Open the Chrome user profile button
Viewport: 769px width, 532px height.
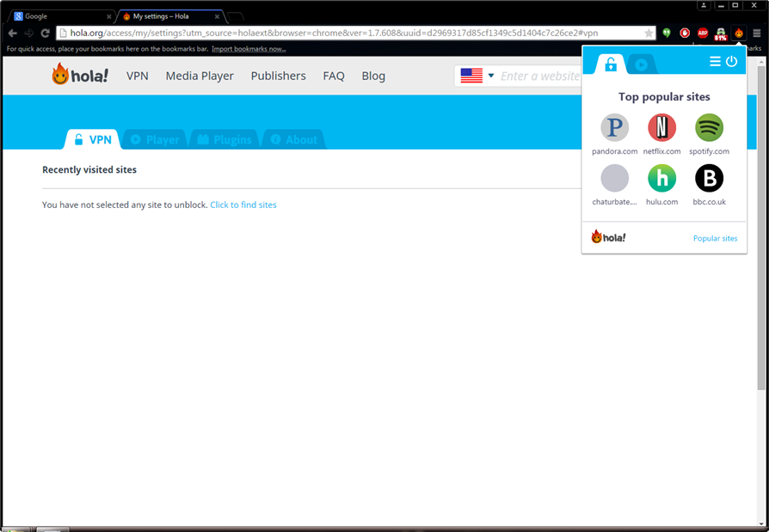click(x=704, y=5)
